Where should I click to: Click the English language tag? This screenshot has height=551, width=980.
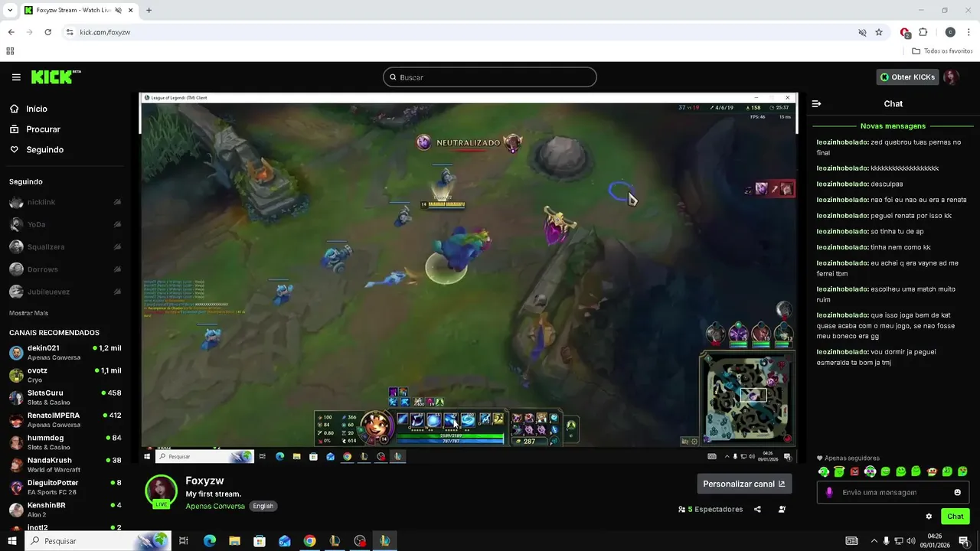click(263, 506)
